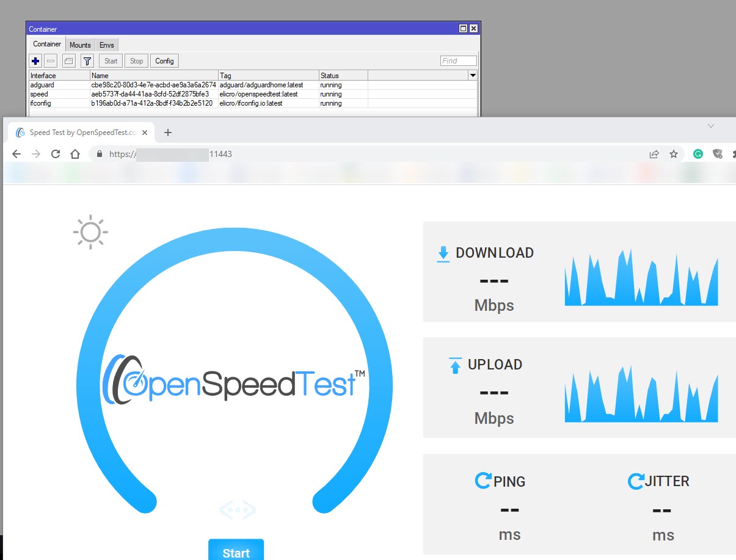Open the shield extension icon in the toolbar
Image resolution: width=736 pixels, height=560 pixels.
coord(718,155)
